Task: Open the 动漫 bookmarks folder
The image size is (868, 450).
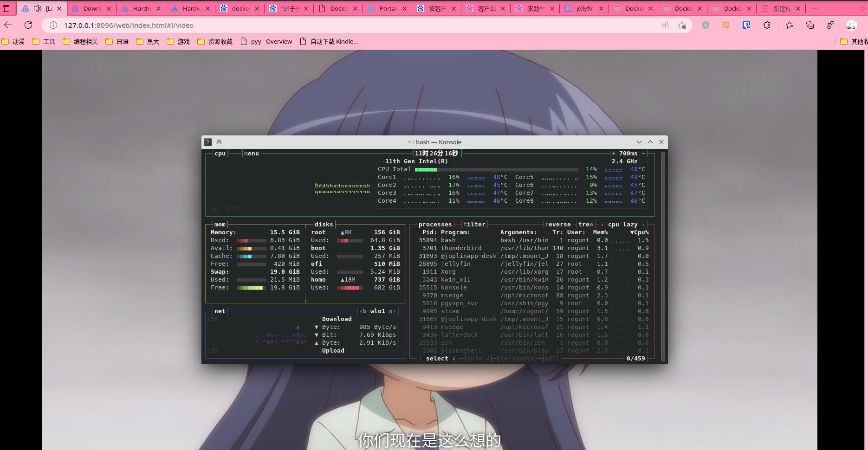Action: 13,41
